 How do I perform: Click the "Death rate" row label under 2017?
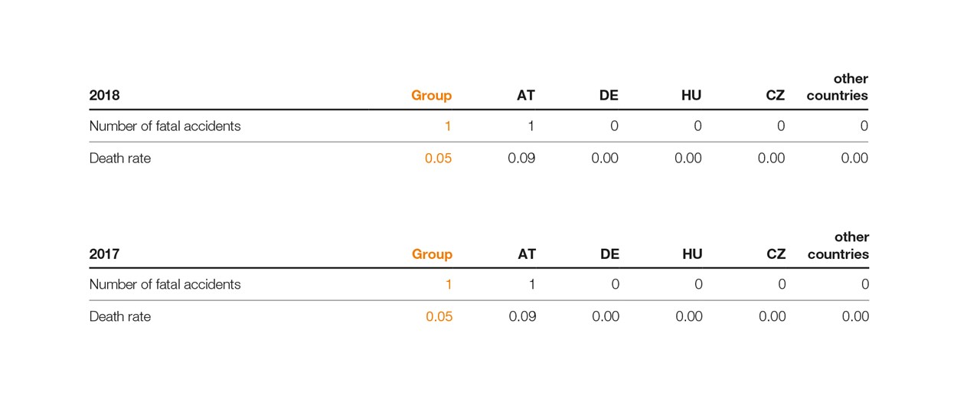[120, 317]
